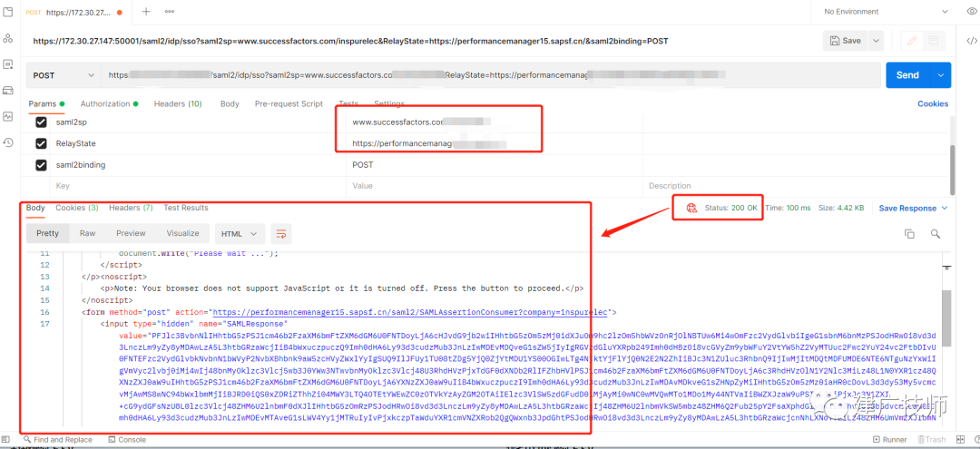
Task: Open the Cookies link
Action: coord(933,103)
